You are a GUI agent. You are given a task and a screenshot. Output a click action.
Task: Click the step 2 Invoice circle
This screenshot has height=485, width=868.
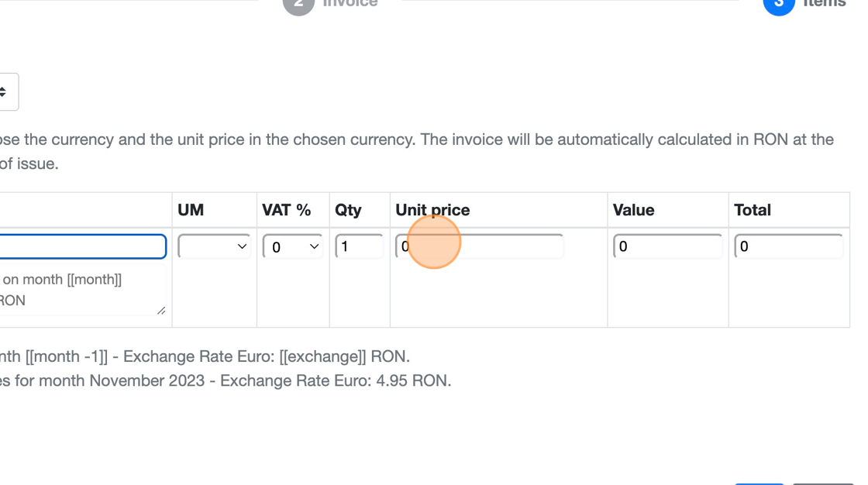click(298, 4)
